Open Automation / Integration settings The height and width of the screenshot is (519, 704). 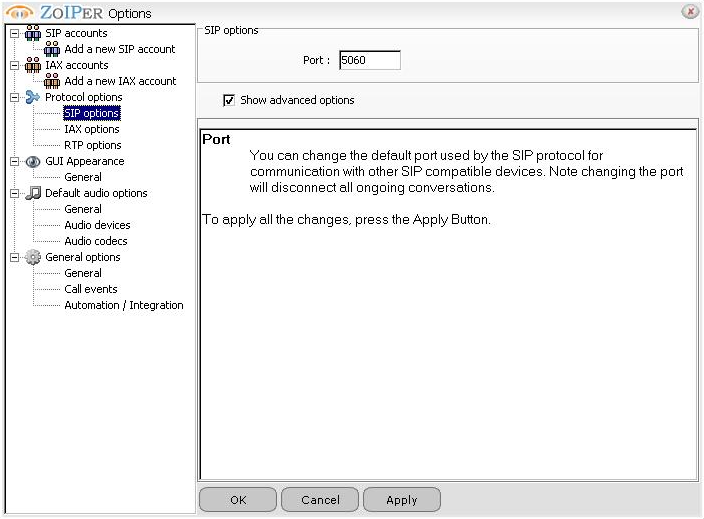click(x=123, y=305)
